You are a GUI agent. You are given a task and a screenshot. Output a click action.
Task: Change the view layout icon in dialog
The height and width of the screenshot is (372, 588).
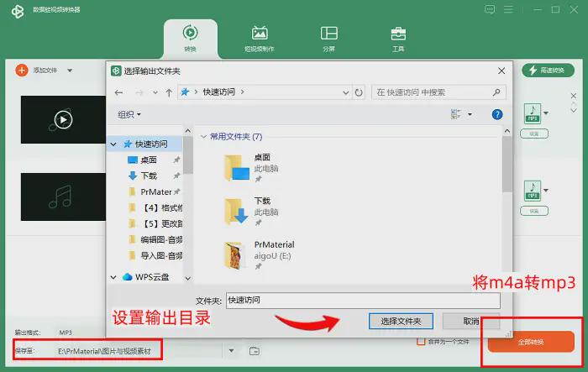pyautogui.click(x=456, y=114)
